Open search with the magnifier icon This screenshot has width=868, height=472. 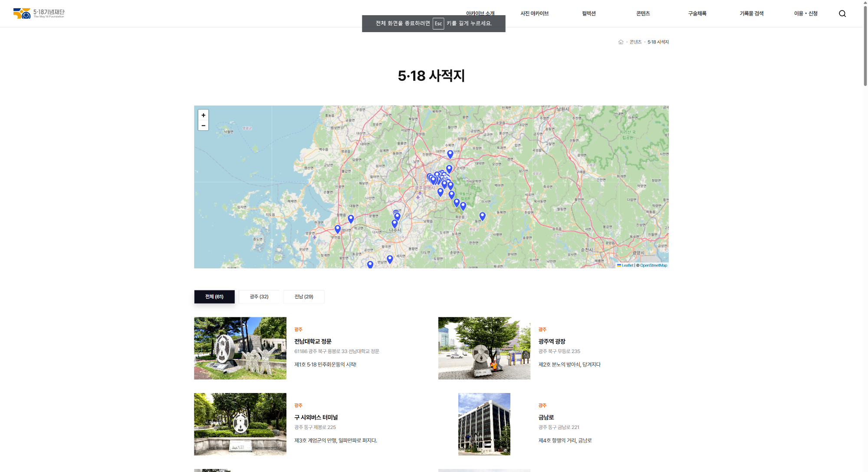point(842,13)
